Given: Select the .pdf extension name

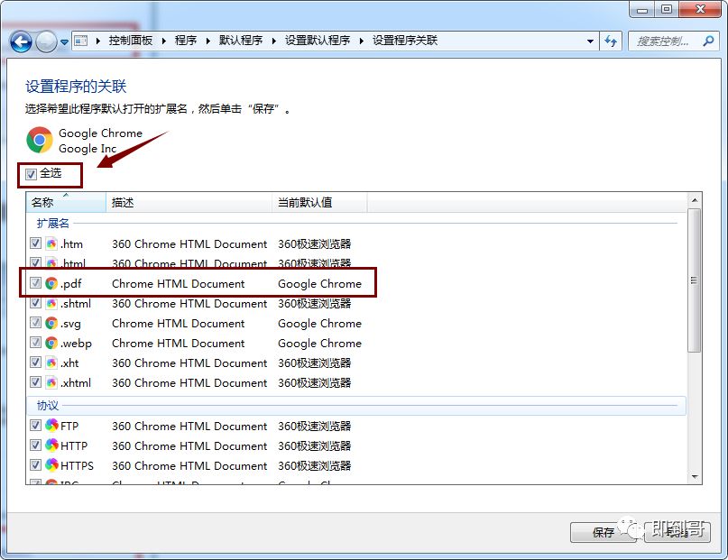Looking at the screenshot, I should [71, 284].
